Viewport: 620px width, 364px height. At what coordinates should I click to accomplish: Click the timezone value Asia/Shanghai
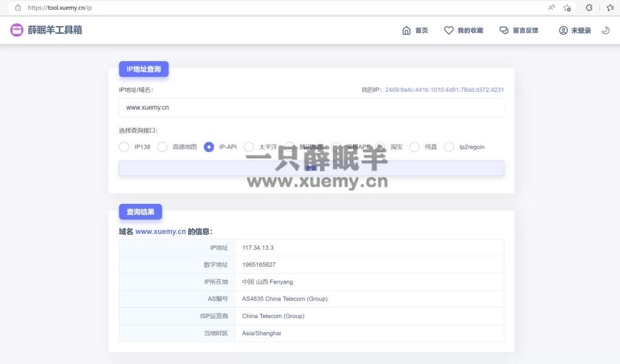[262, 333]
